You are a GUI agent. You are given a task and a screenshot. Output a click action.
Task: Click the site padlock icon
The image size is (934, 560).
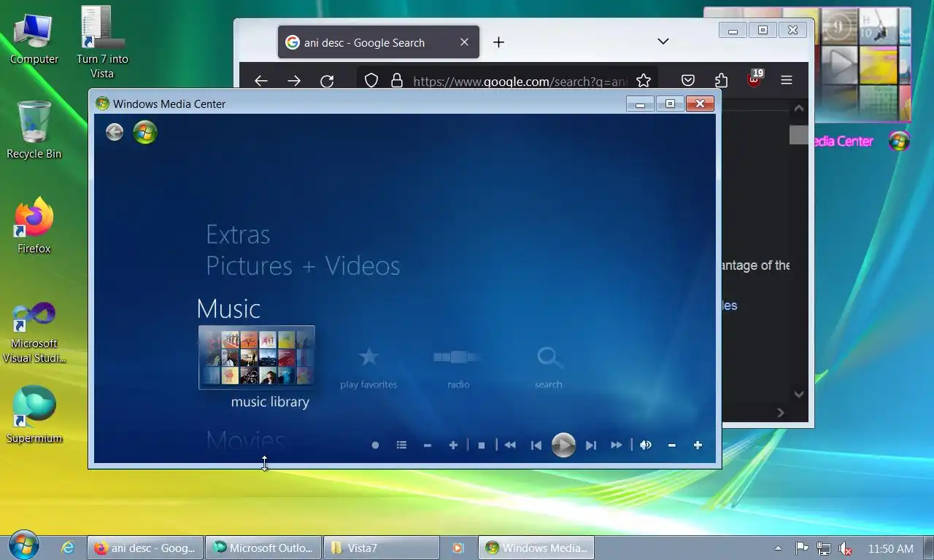(x=397, y=80)
